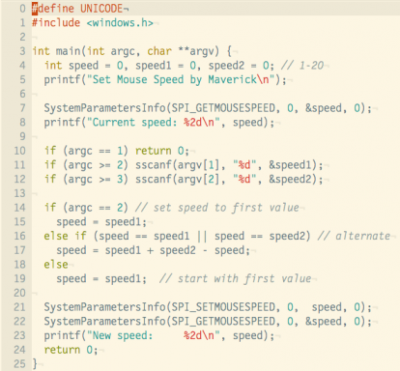This screenshot has width=400, height=371.
Task: Click '&speed2' on line 12
Action: pos(290,179)
